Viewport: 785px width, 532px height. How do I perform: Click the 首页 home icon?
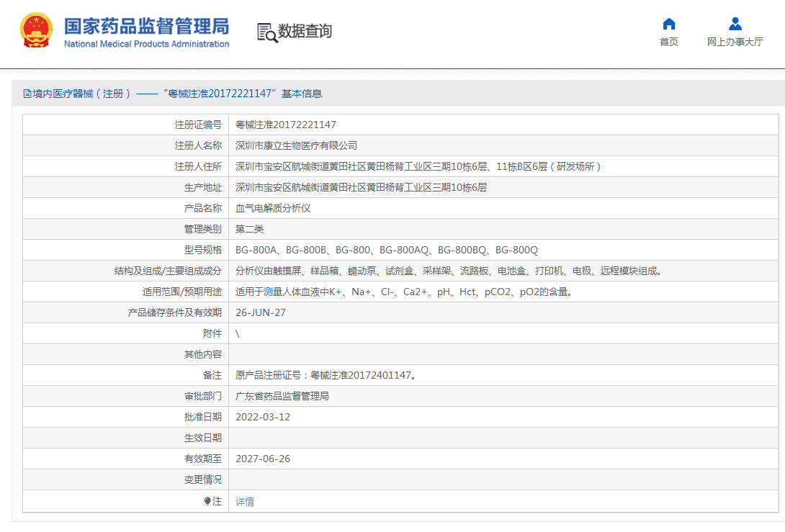tap(669, 24)
